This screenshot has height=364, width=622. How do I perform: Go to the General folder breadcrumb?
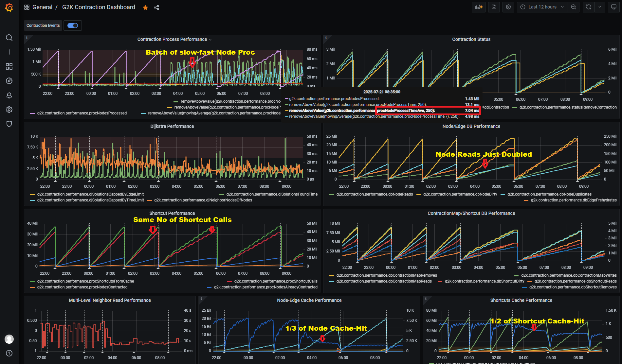(42, 7)
